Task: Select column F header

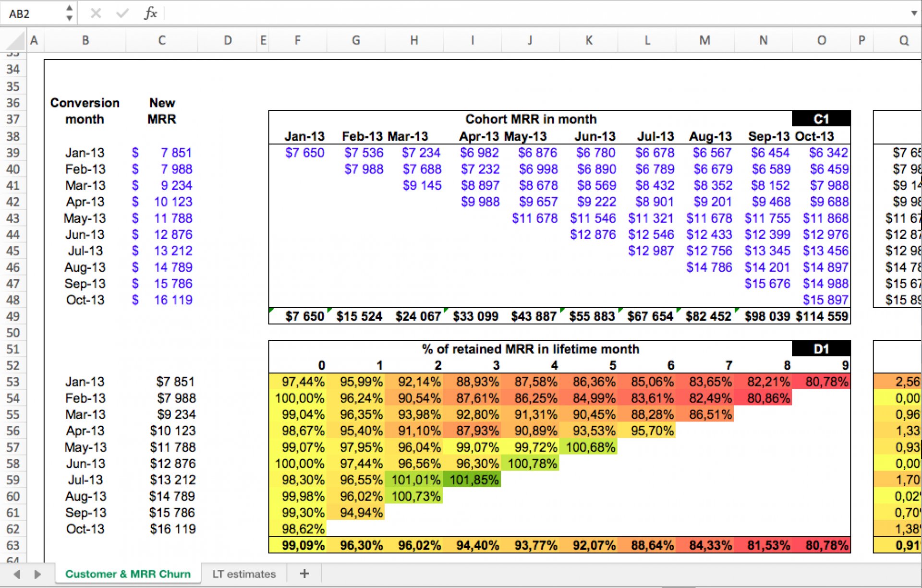Action: pyautogui.click(x=298, y=40)
